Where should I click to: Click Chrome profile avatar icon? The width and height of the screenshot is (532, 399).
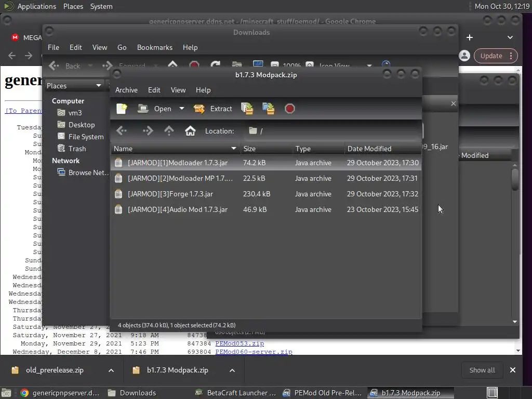[x=464, y=56]
